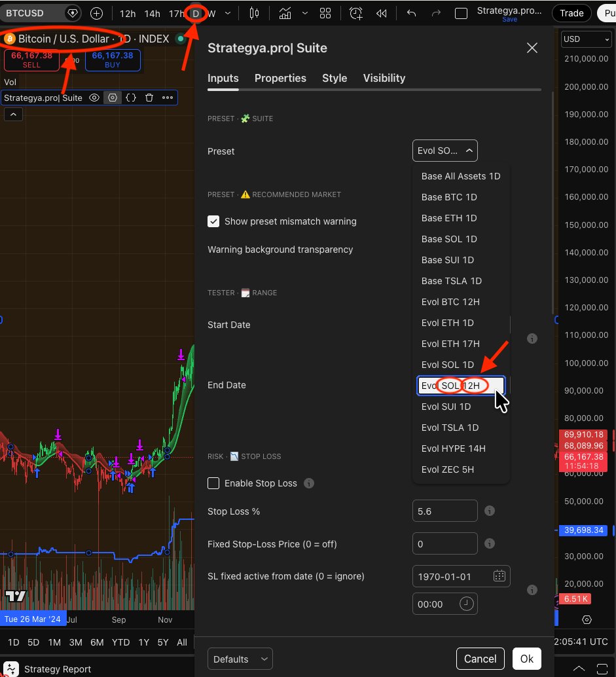Expand the timeframe interval chevron dropdown
The width and height of the screenshot is (616, 677).
click(228, 13)
